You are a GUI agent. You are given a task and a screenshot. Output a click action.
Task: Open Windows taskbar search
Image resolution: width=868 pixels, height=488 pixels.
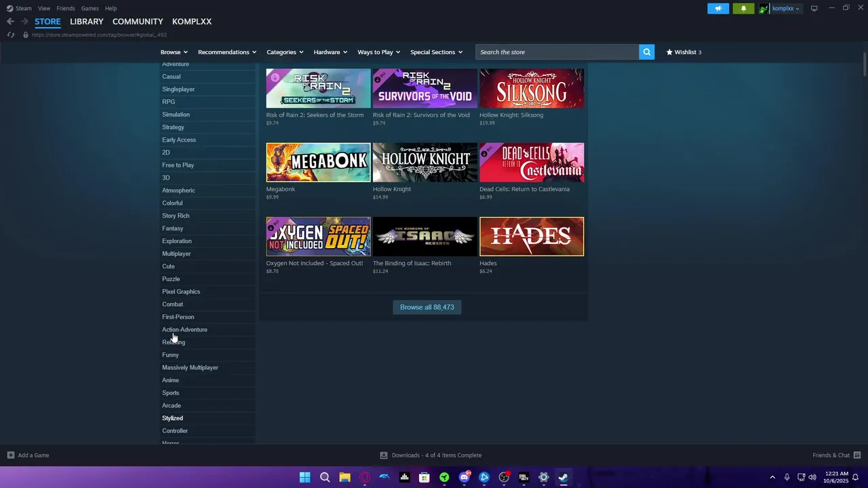click(x=325, y=477)
